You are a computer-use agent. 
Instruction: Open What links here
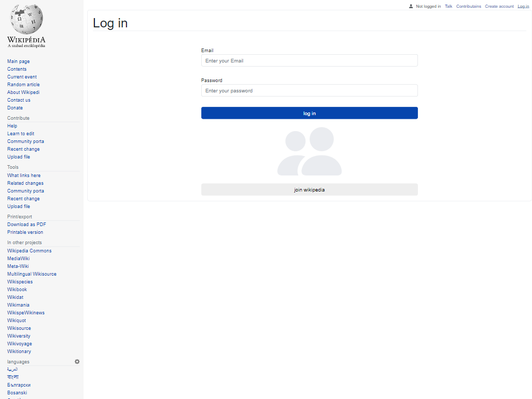[24, 175]
